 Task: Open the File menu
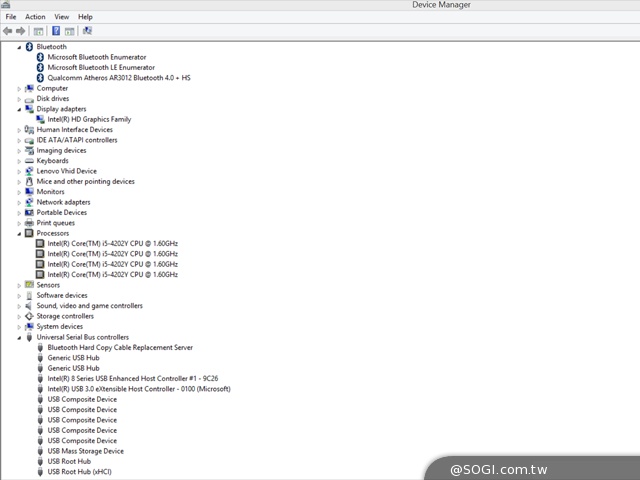(x=11, y=17)
